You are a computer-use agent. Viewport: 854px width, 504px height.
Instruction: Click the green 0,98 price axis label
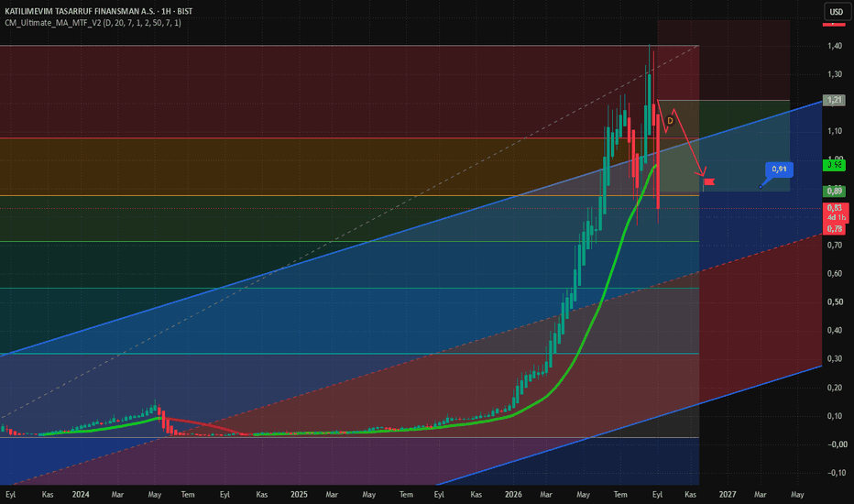(x=835, y=165)
